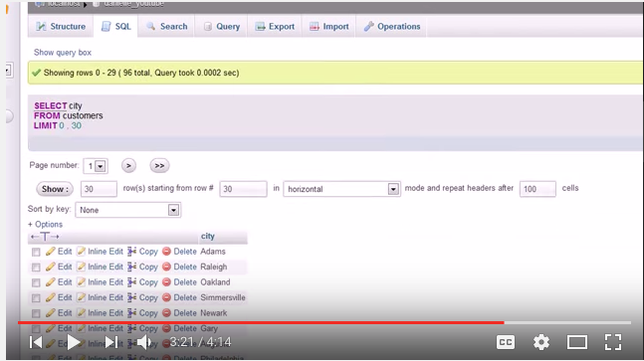
Task: Check the Oakland row checkbox
Action: (x=36, y=282)
